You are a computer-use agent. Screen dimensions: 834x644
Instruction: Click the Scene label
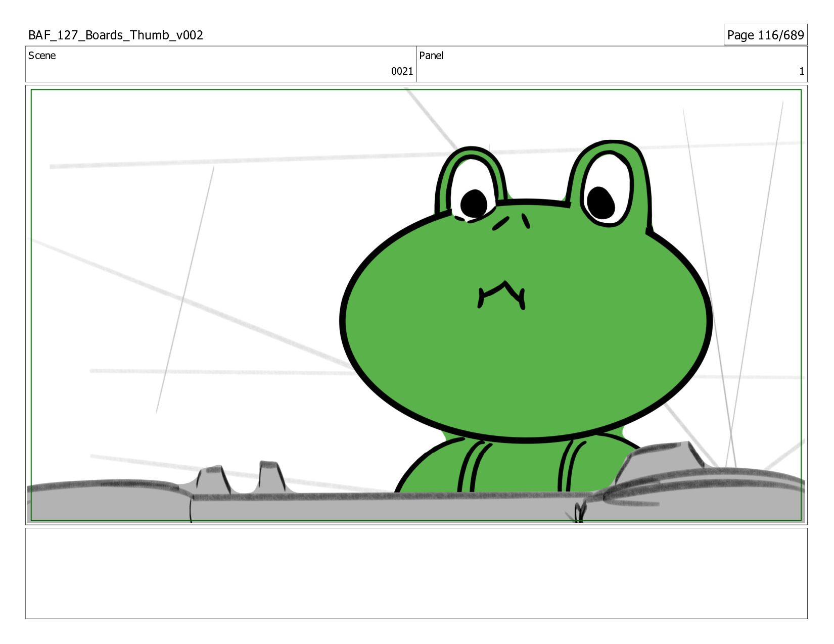(x=42, y=56)
